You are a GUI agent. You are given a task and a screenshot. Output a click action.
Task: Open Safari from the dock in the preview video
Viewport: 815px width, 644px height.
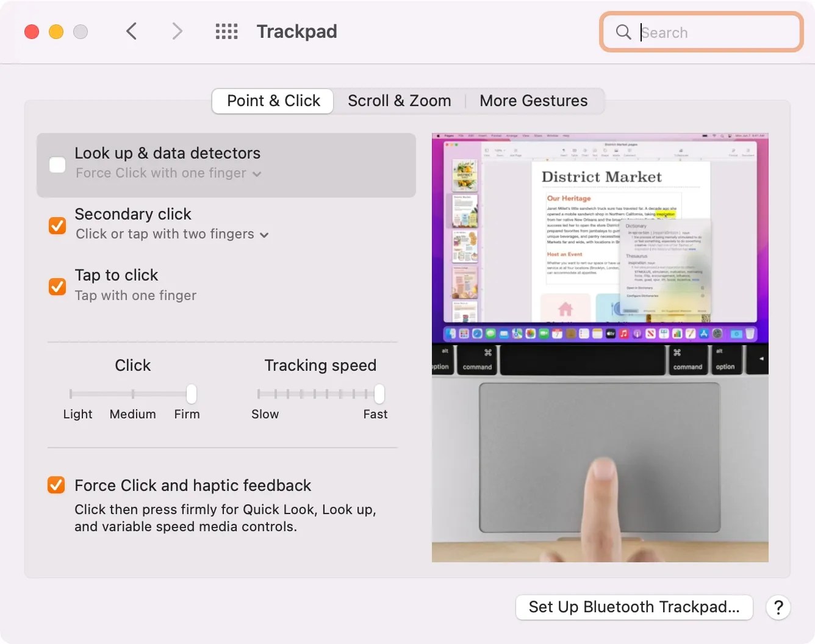point(476,334)
